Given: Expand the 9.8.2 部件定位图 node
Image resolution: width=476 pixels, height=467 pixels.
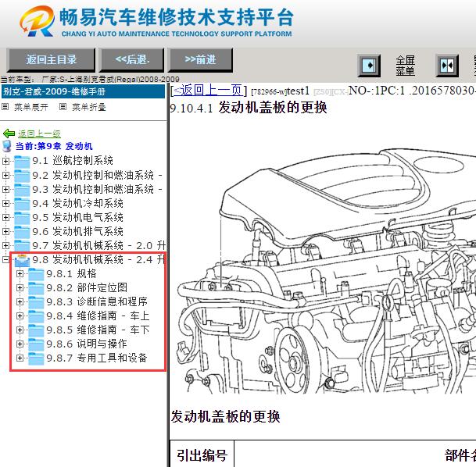Looking at the screenshot, I should tap(20, 287).
